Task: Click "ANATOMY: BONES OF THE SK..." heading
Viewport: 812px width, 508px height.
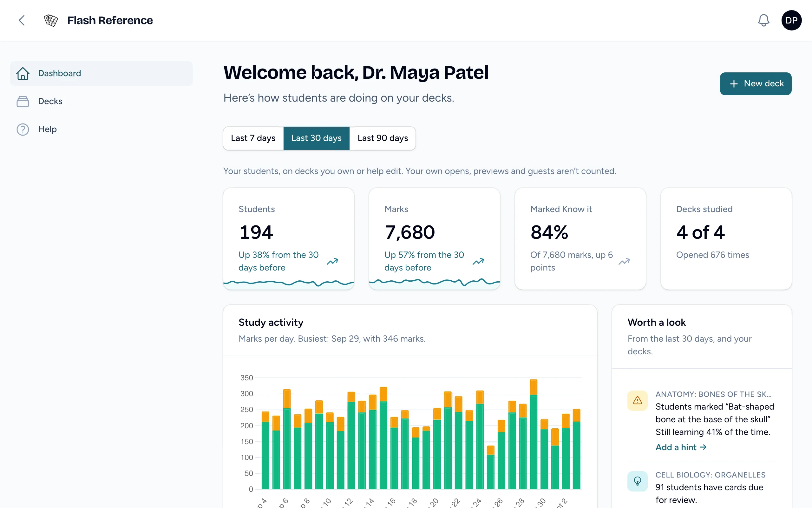Action: (x=713, y=394)
